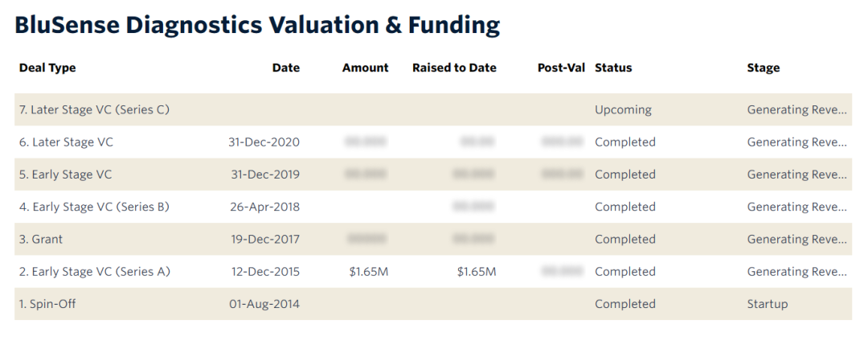Click the Raised to Date header

(x=454, y=68)
